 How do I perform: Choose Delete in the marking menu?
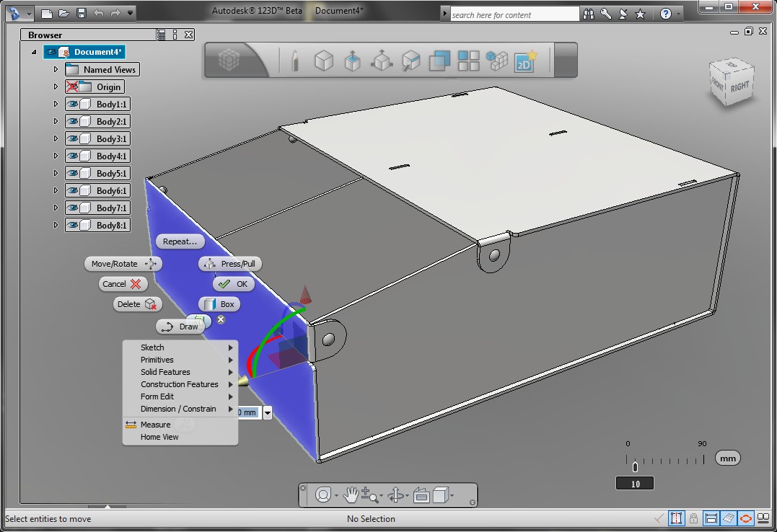[x=137, y=304]
